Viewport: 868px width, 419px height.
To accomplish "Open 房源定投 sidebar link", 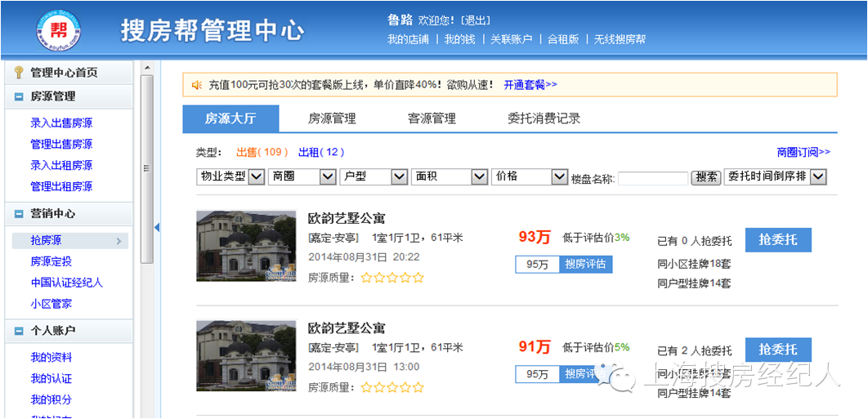I will tap(51, 262).
